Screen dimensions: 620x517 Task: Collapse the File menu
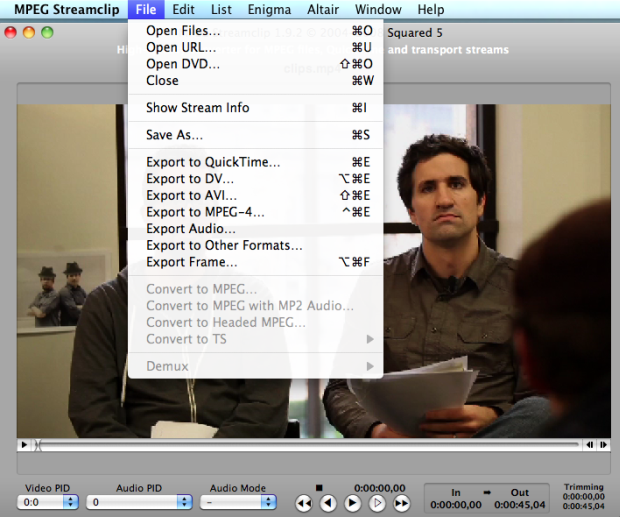coord(146,9)
